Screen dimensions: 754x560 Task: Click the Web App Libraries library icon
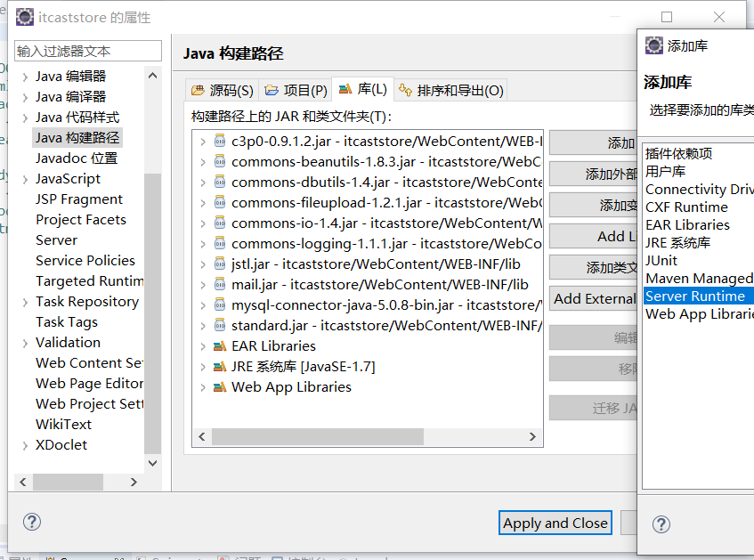tap(220, 386)
